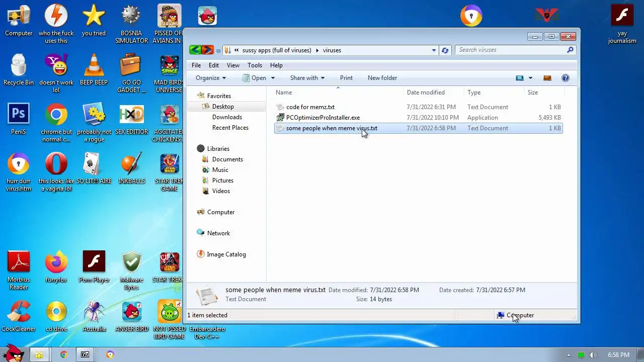Select the SEX EDITOR HxD icon

(131, 120)
